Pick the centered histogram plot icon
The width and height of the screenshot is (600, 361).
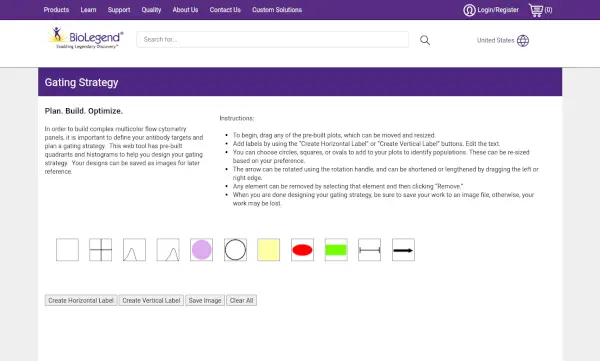(x=134, y=250)
